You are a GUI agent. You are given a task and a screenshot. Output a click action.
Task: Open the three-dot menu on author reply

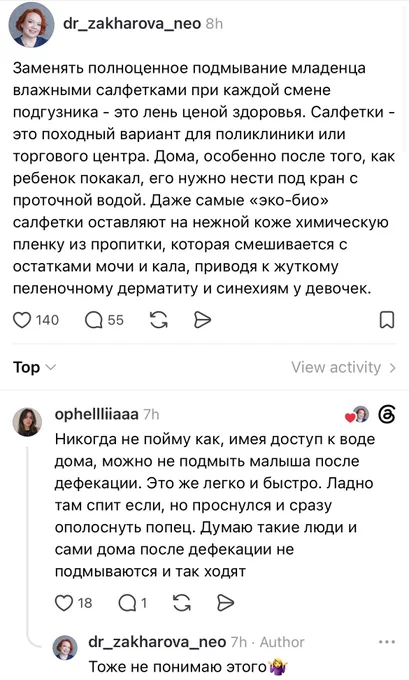click(386, 642)
